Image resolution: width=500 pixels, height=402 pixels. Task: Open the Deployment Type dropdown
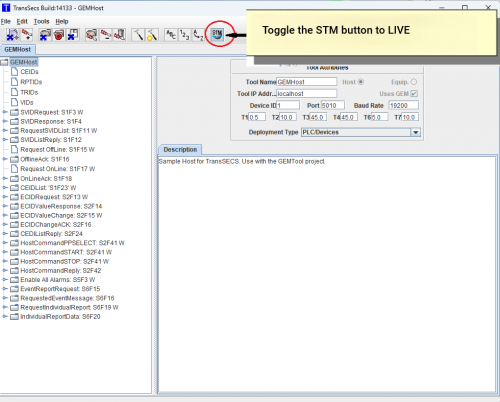pyautogui.click(x=415, y=132)
